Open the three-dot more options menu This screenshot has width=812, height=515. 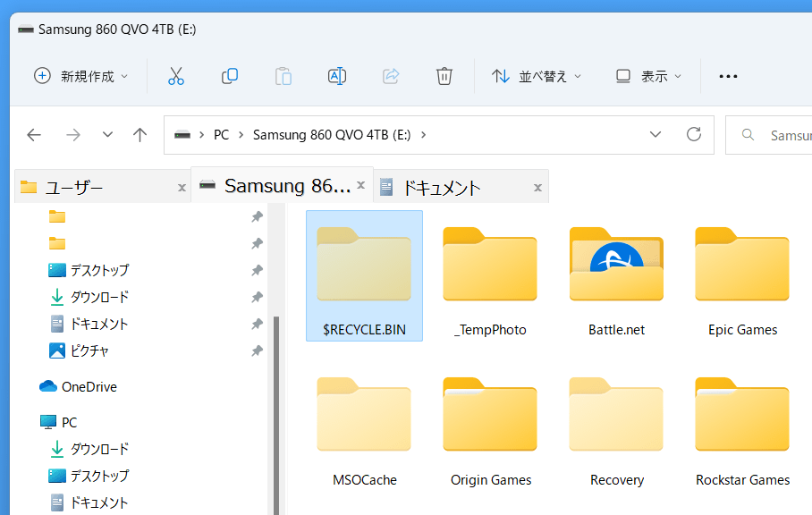(x=728, y=77)
